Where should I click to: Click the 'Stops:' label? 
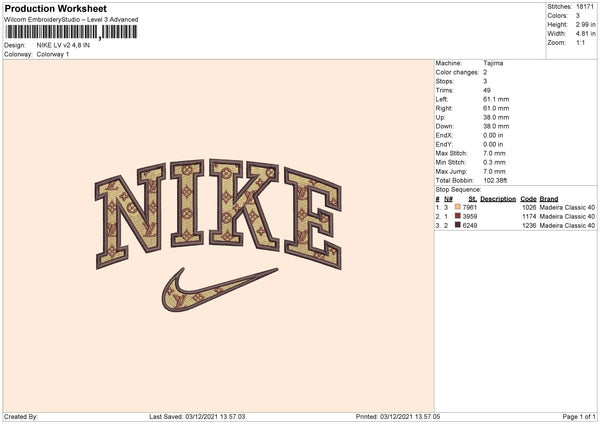(445, 81)
